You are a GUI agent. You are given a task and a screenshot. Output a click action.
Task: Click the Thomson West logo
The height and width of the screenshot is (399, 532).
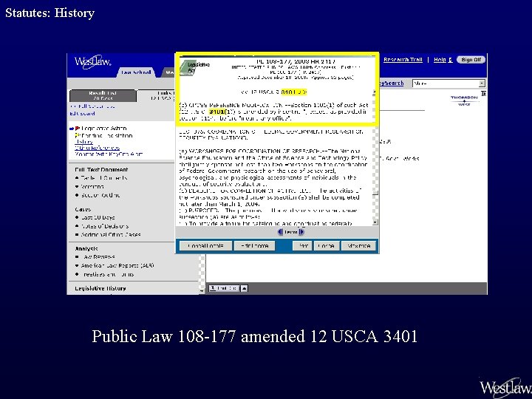click(x=464, y=100)
